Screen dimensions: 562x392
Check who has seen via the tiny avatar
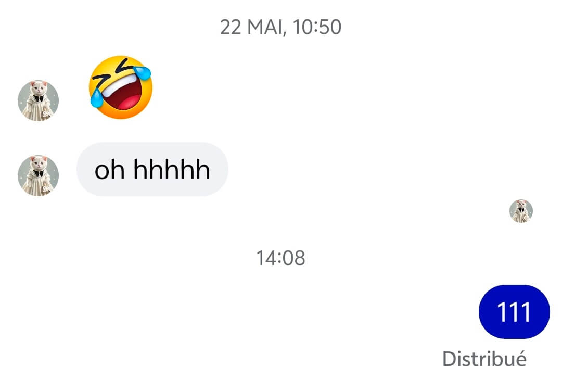coord(521,211)
